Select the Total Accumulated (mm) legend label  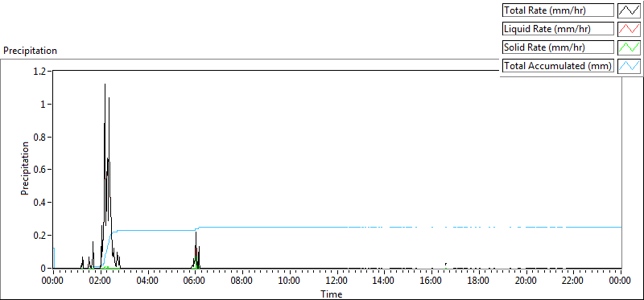click(x=558, y=66)
